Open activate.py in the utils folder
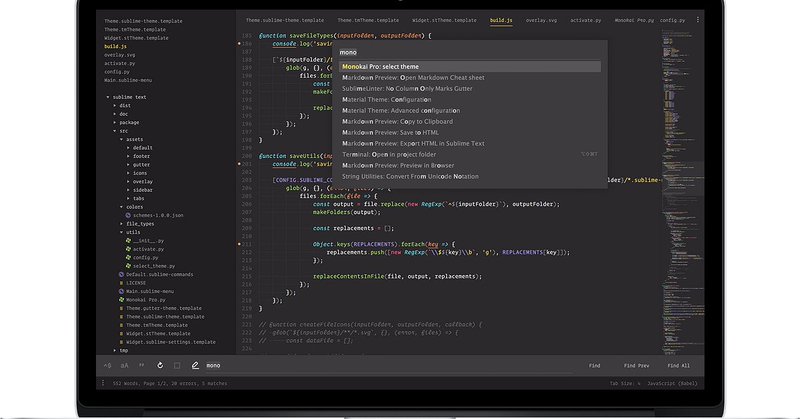 pos(148,249)
